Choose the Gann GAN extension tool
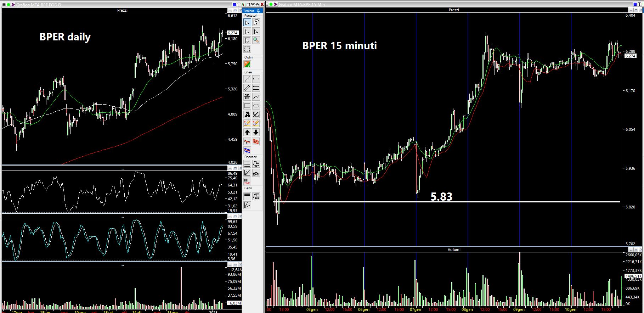Screen dimensions: 644x313 click(x=256, y=196)
